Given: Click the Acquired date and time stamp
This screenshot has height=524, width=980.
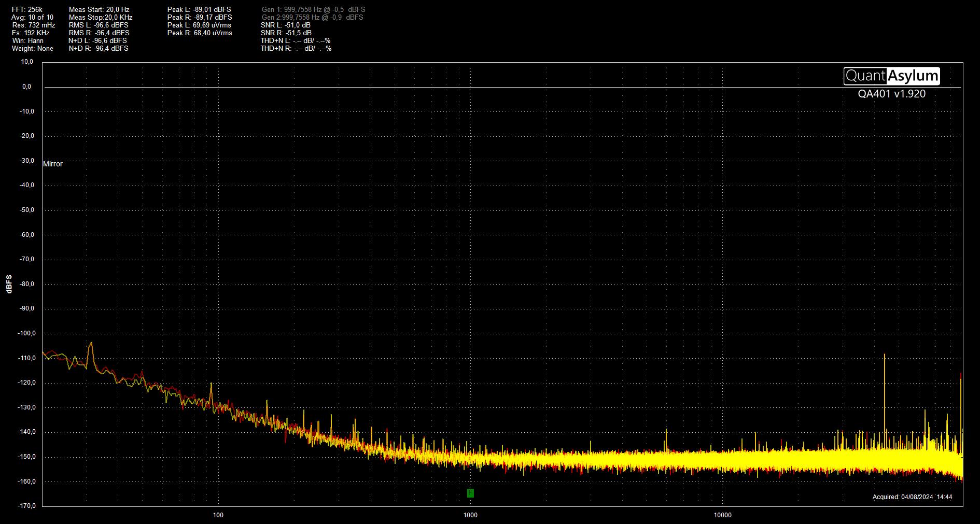Looking at the screenshot, I should [913, 497].
